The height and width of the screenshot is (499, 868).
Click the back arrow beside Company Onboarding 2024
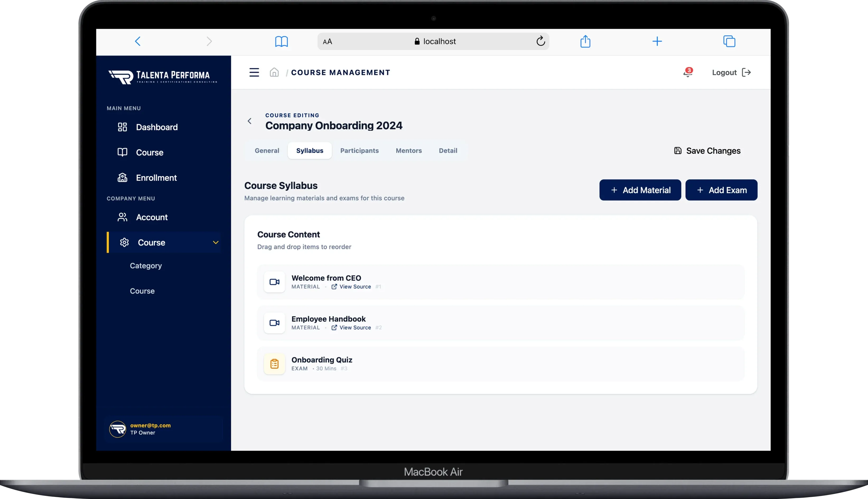tap(250, 121)
